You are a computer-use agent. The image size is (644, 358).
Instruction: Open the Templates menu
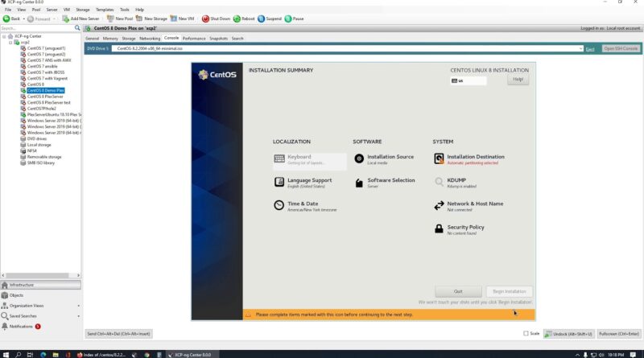[x=105, y=10]
